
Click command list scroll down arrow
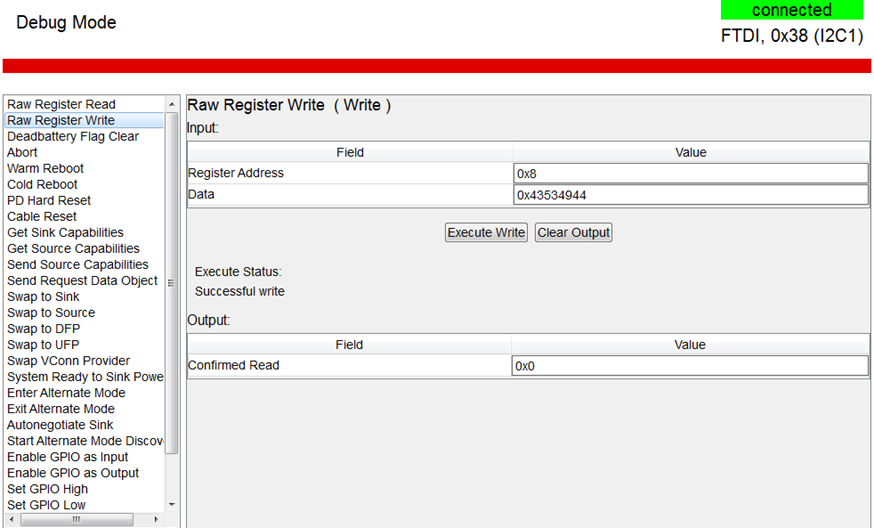pyautogui.click(x=172, y=505)
